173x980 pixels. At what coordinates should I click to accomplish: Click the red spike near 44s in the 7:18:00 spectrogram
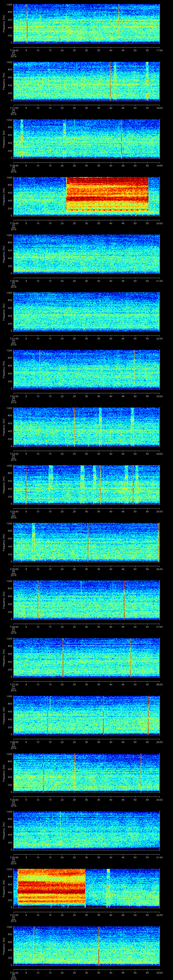pyautogui.click(x=122, y=139)
